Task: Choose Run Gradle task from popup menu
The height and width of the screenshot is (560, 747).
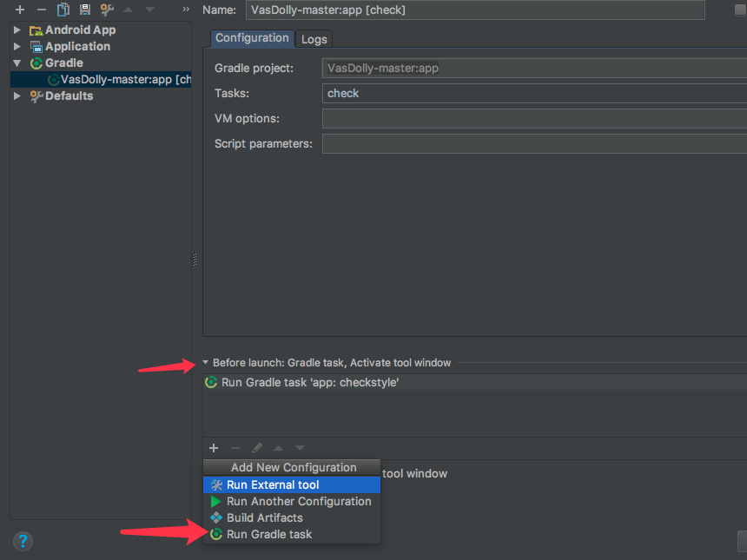Action: tap(268, 534)
